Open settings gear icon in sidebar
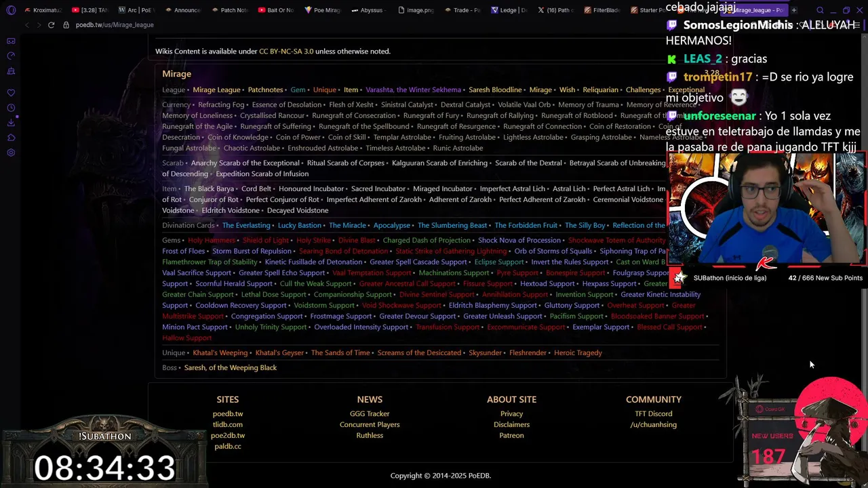This screenshot has width=868, height=488. pyautogui.click(x=11, y=152)
